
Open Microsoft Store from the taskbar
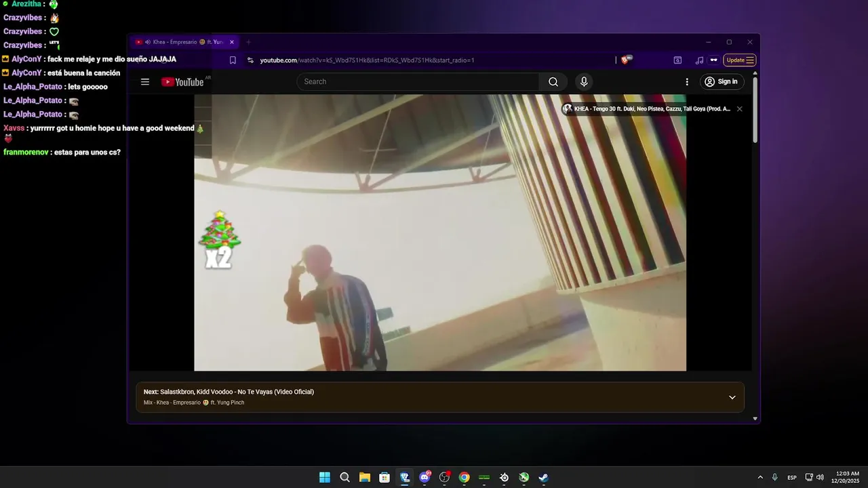[x=384, y=477]
